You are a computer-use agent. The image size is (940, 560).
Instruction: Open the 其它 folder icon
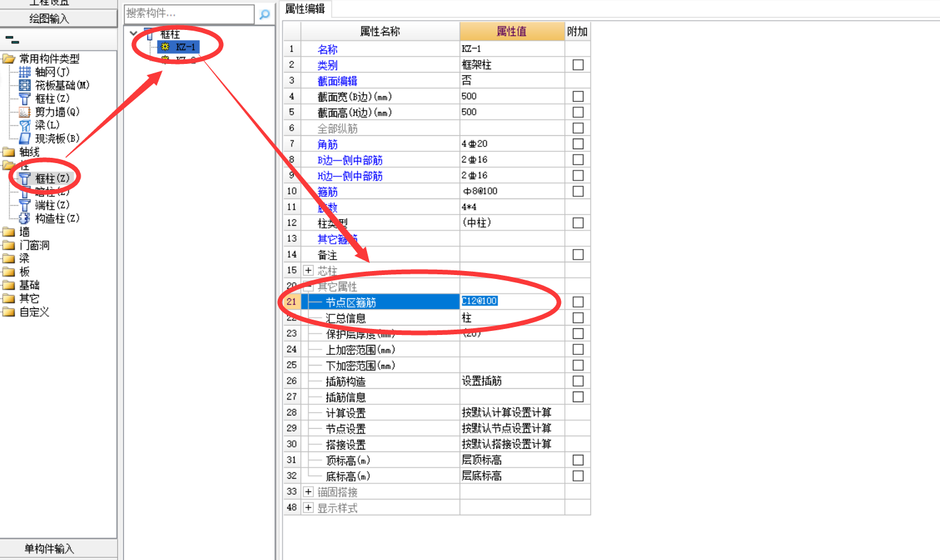[x=9, y=298]
